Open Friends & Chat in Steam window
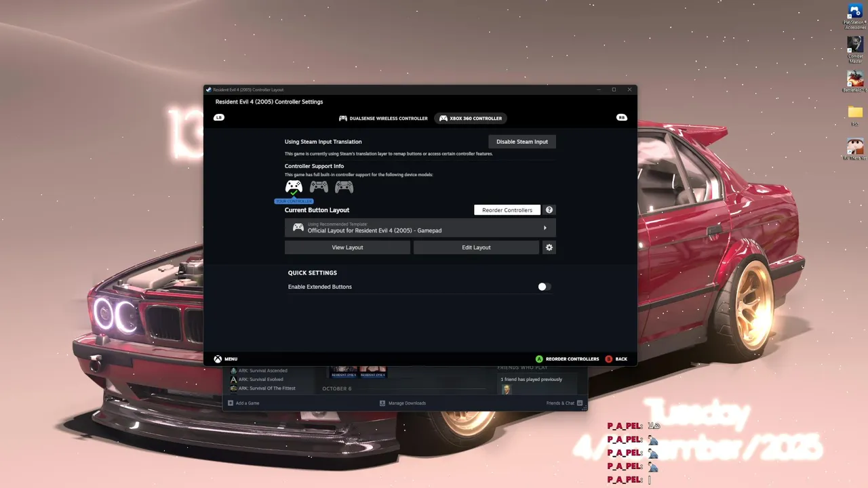This screenshot has height=488, width=868. click(x=564, y=403)
